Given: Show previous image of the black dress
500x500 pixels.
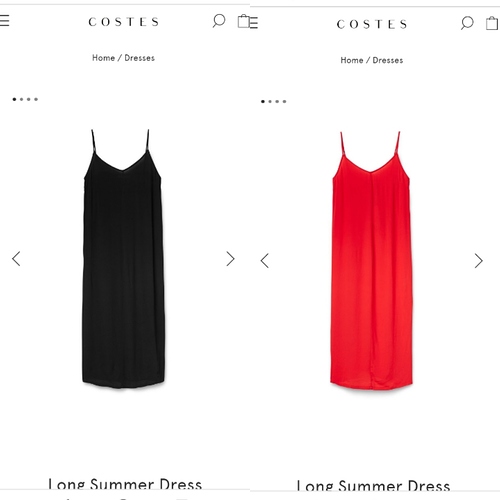Looking at the screenshot, I should 16,259.
